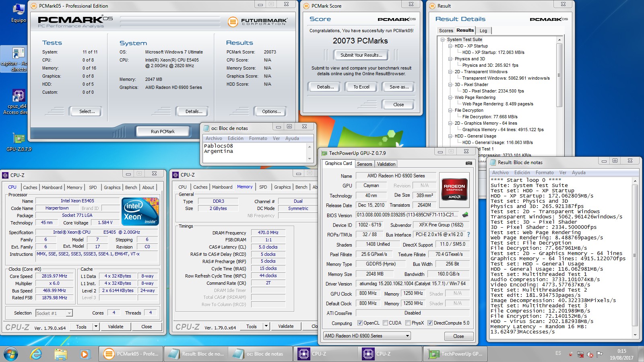The width and height of the screenshot is (644, 362).
Task: Click the GPU-Z BIOS save chip icon
Action: tap(465, 215)
